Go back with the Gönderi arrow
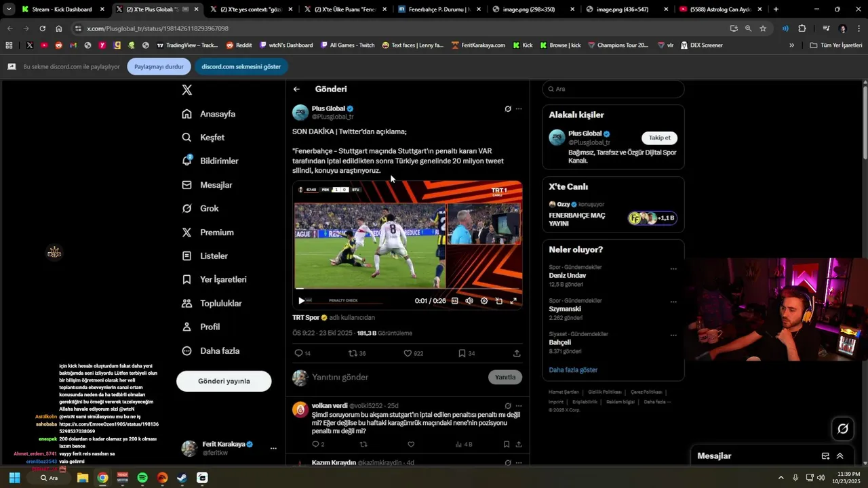 point(296,89)
